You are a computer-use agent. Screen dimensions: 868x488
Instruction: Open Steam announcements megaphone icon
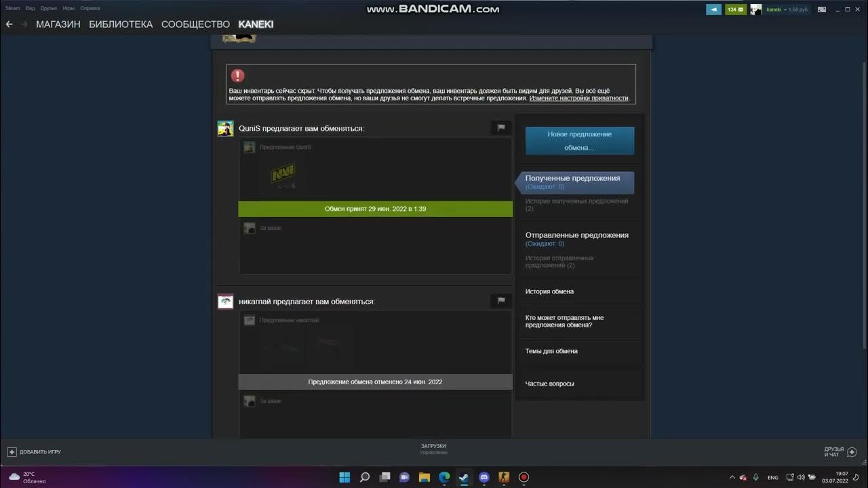pos(713,9)
